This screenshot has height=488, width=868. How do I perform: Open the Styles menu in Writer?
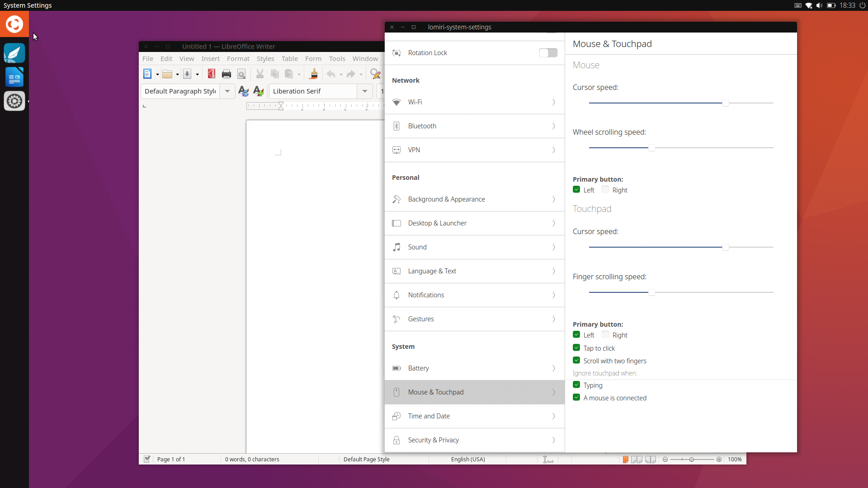pos(265,59)
